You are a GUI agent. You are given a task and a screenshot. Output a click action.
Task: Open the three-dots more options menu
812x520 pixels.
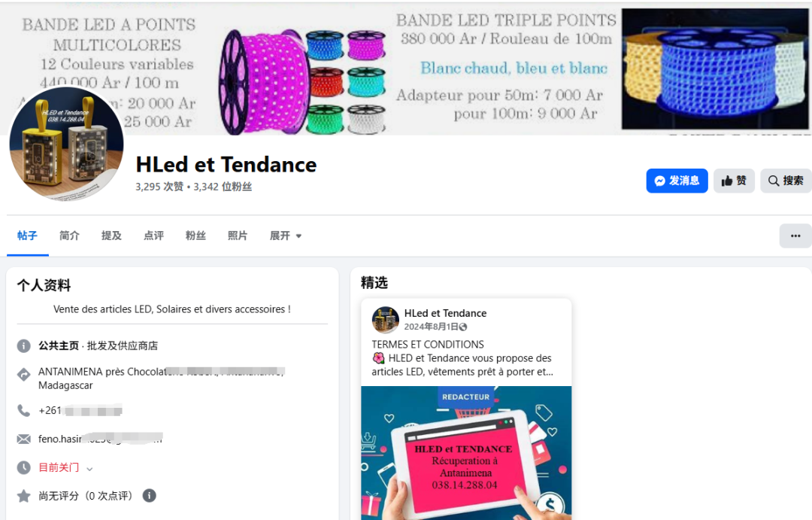795,236
